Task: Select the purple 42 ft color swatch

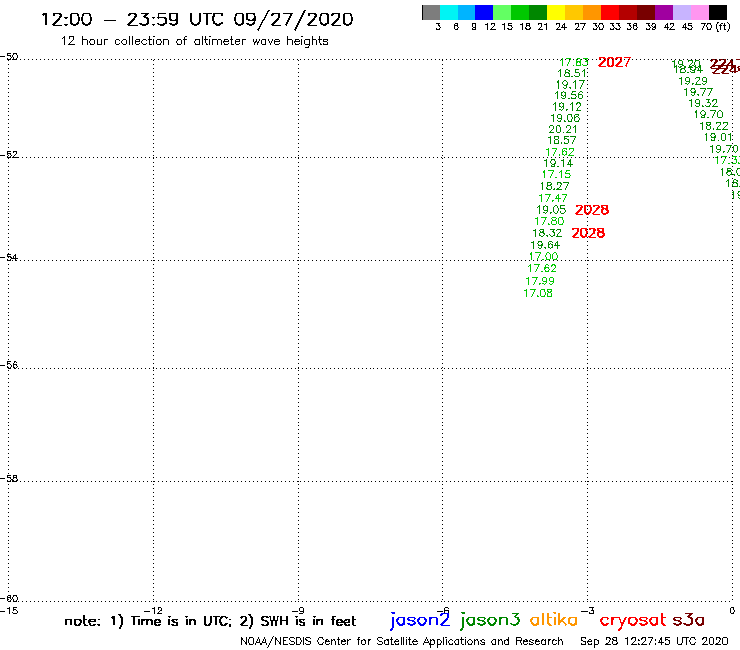Action: pos(664,12)
